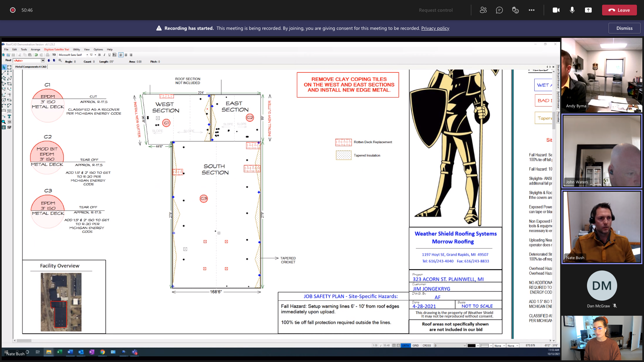Click the Teams share content icon
Image resolution: width=644 pixels, height=362 pixels.
pos(588,10)
